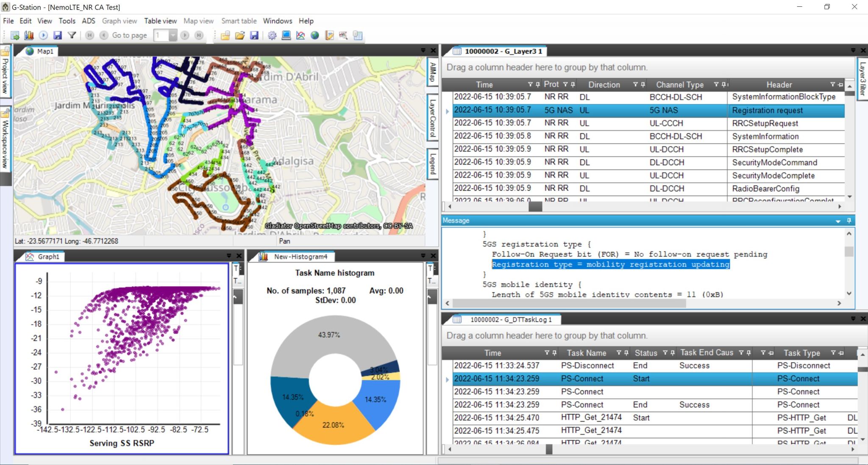Pin the Time column in G_Layer3 table
Image resolution: width=868 pixels, height=465 pixels.
[x=537, y=84]
